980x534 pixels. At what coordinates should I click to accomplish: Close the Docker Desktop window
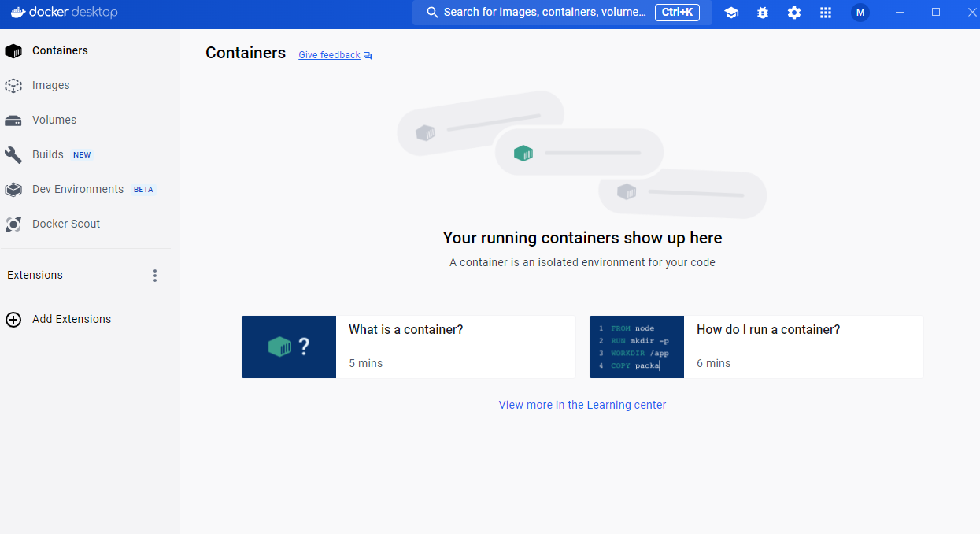pos(971,12)
